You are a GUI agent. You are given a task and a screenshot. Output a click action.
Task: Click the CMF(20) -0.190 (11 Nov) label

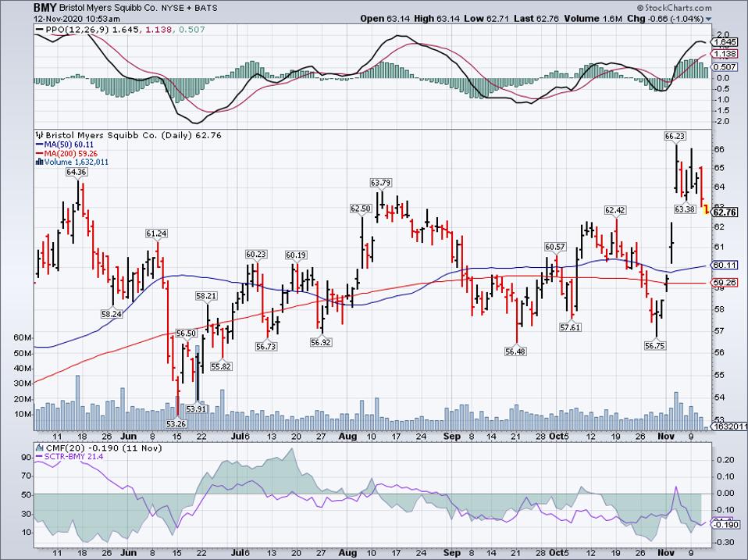point(102,448)
